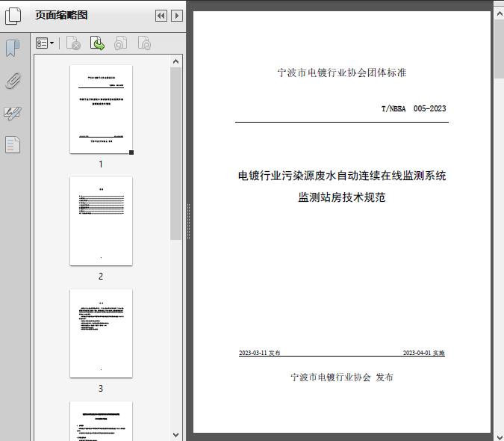504x441 pixels.
Task: Select page 2 thumbnail
Action: point(101,221)
